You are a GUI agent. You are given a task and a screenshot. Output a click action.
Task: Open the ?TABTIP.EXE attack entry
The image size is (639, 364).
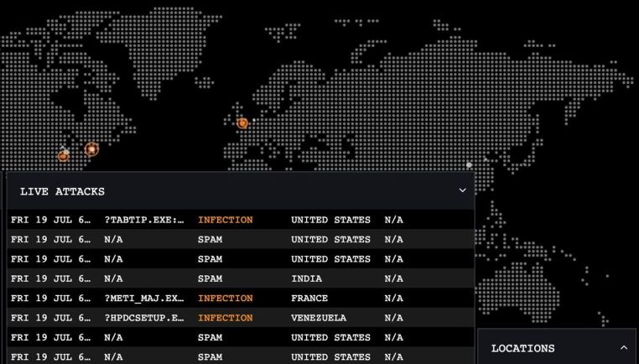coord(143,220)
